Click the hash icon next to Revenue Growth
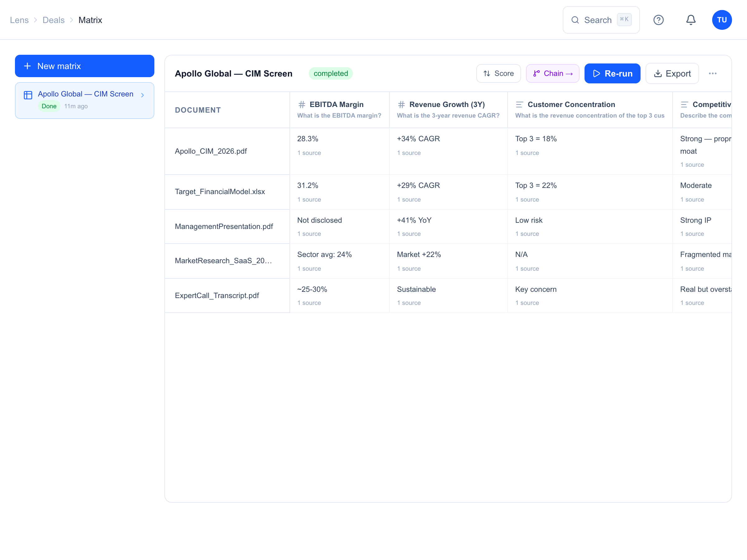Image resolution: width=747 pixels, height=560 pixels. click(x=401, y=104)
